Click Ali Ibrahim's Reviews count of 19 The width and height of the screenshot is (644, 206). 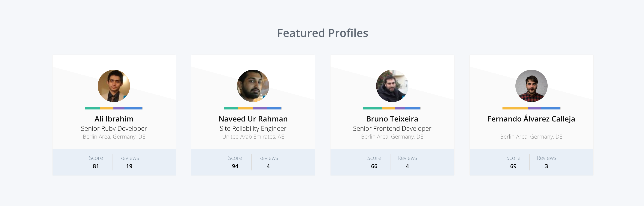pos(129,166)
